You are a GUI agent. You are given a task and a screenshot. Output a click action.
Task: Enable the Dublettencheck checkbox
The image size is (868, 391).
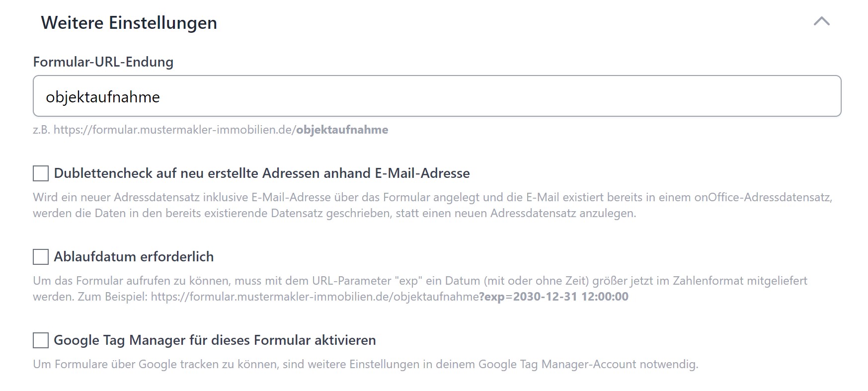pos(41,173)
